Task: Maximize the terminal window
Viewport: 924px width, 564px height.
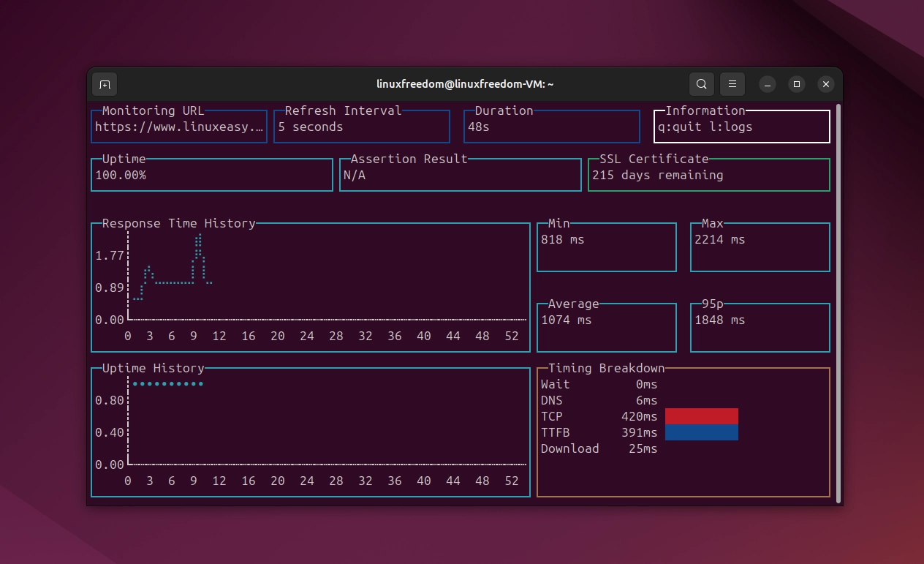Action: point(797,84)
